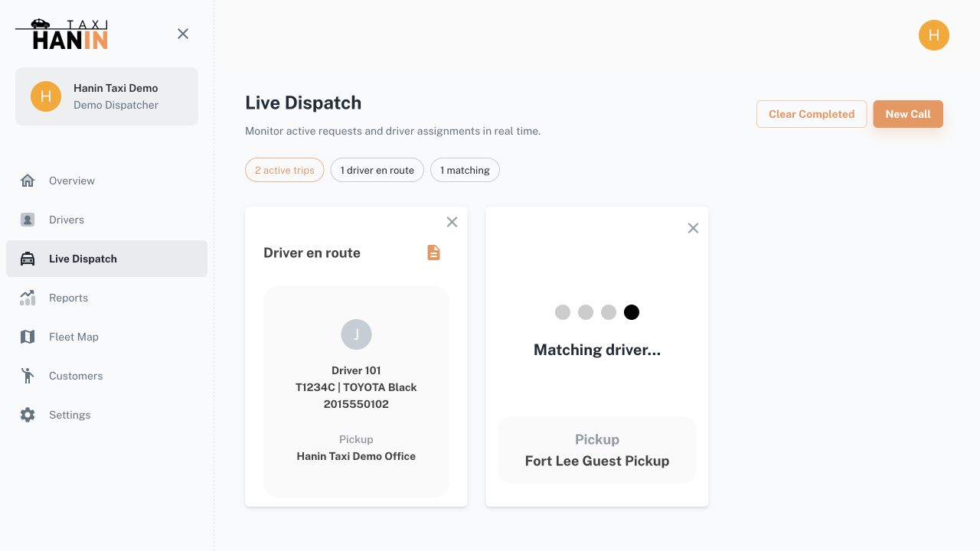Filter by 2 active trips chip
The height and width of the screenshot is (551, 980).
click(x=285, y=170)
